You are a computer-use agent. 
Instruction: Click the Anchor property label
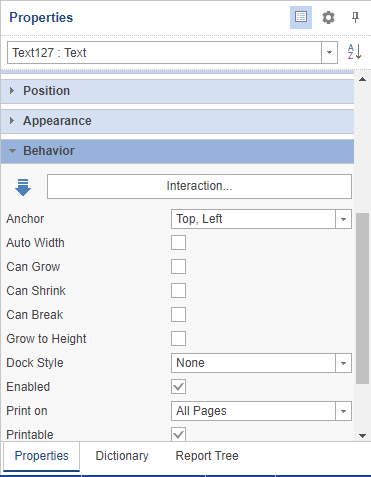tap(25, 219)
